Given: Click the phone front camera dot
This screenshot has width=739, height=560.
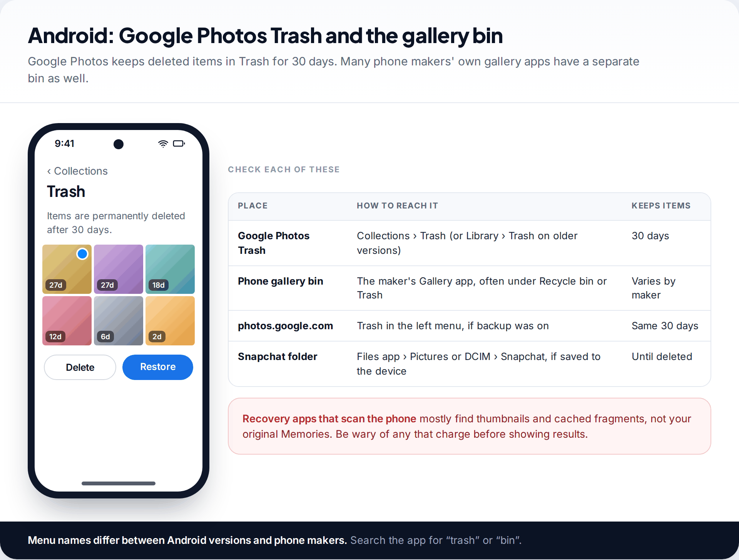Looking at the screenshot, I should (119, 144).
